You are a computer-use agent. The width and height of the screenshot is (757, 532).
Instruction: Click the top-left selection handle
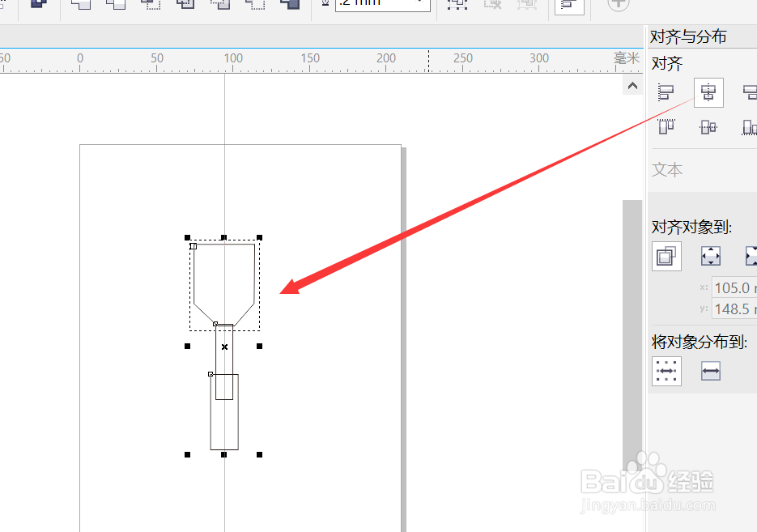tap(187, 237)
